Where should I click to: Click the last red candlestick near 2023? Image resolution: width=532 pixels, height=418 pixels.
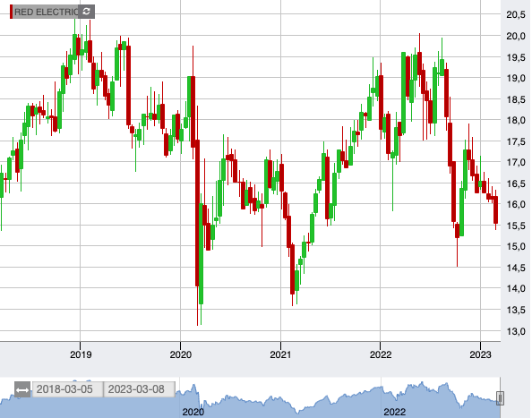[x=495, y=209]
